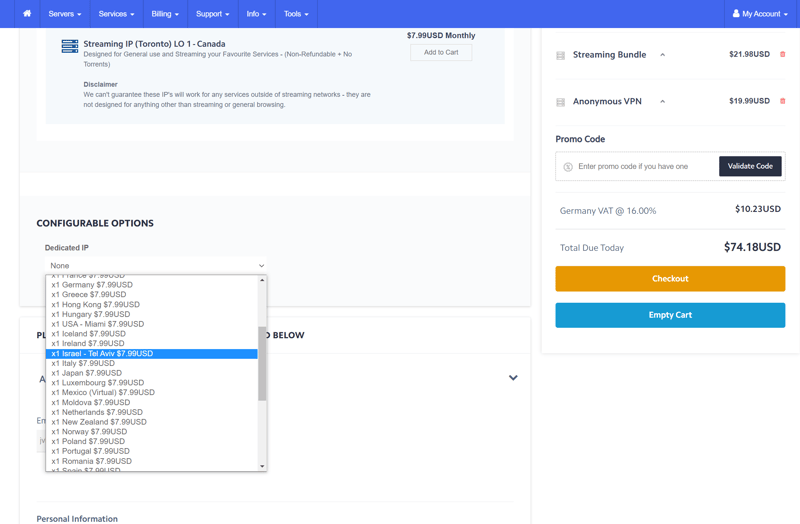Remove Anonymous VPN using trash icon
This screenshot has width=800, height=524.
[x=782, y=101]
